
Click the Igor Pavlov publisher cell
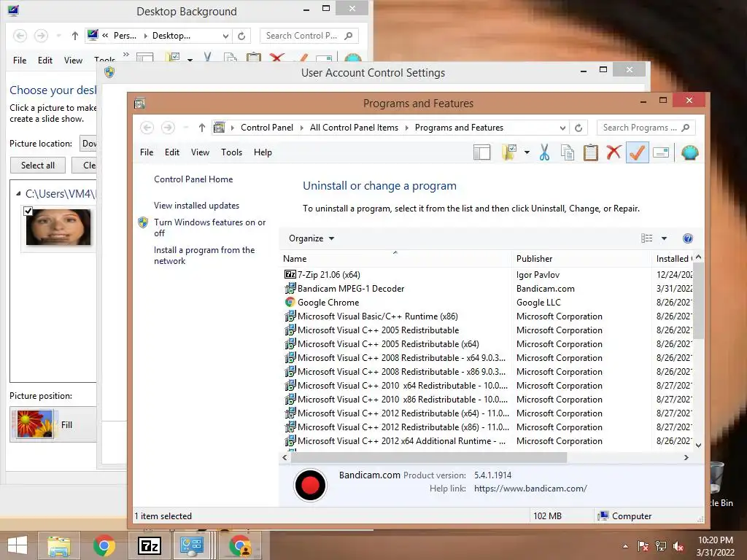coord(538,275)
